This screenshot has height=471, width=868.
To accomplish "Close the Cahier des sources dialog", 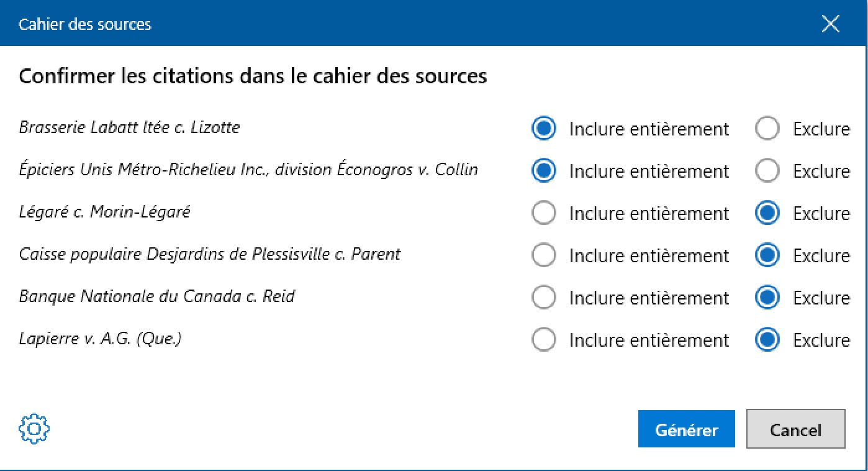I will [830, 24].
